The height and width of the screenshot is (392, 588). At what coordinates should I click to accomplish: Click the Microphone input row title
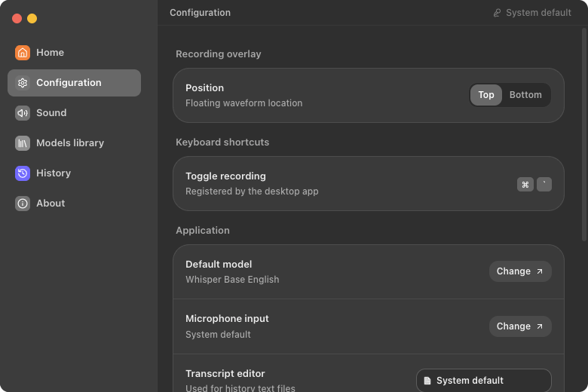[x=227, y=319]
